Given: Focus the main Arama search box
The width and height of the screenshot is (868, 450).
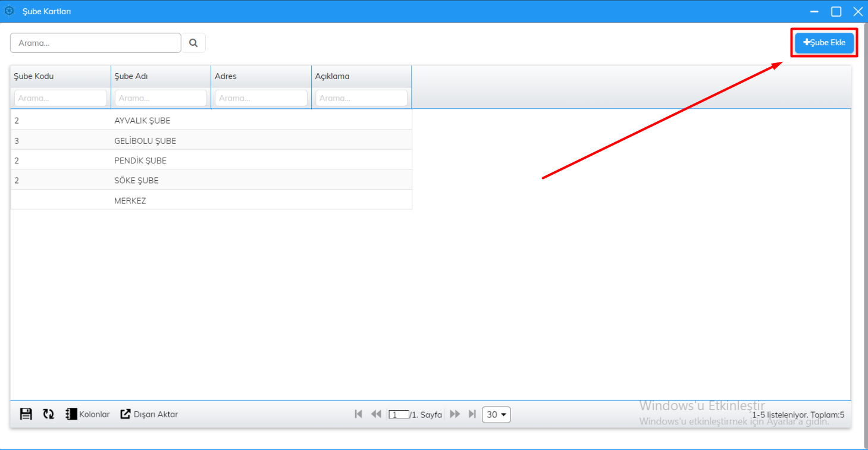Looking at the screenshot, I should [95, 43].
